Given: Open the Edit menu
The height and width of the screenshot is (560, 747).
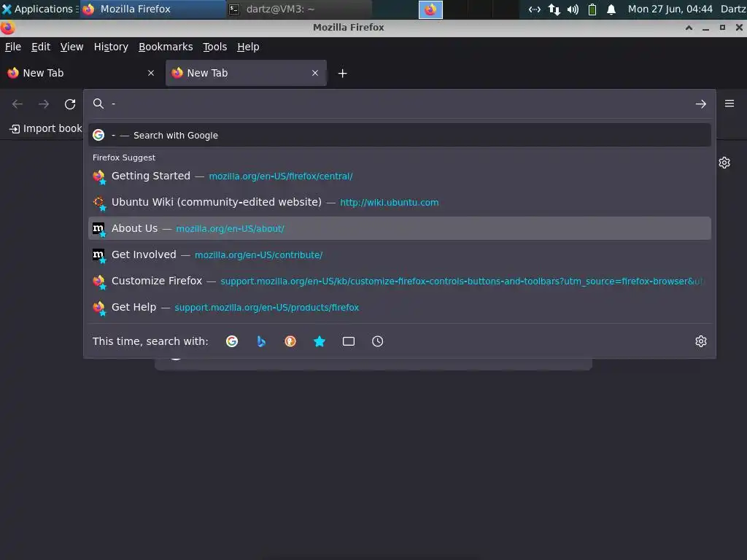Looking at the screenshot, I should pos(41,47).
